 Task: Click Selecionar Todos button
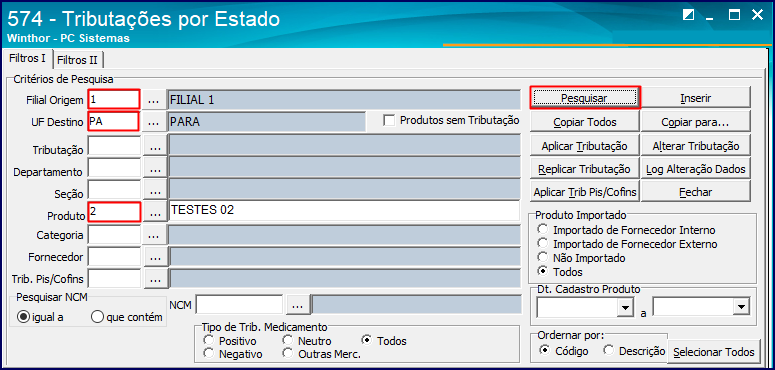pyautogui.click(x=714, y=352)
